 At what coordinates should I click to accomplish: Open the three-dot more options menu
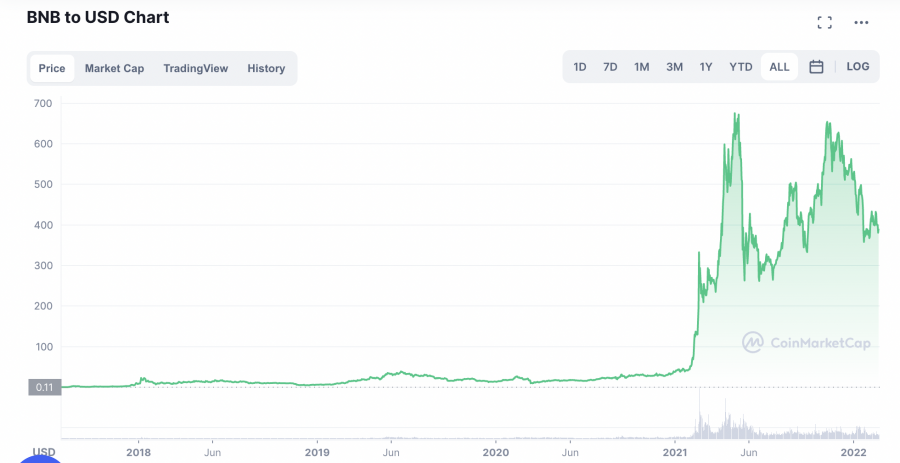point(861,22)
